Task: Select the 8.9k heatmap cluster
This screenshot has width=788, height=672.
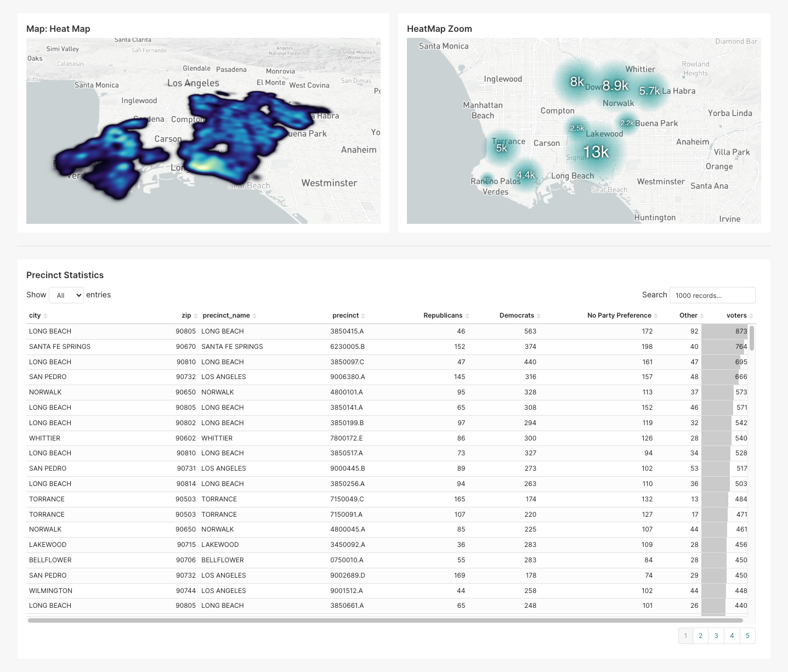Action: coord(615,86)
